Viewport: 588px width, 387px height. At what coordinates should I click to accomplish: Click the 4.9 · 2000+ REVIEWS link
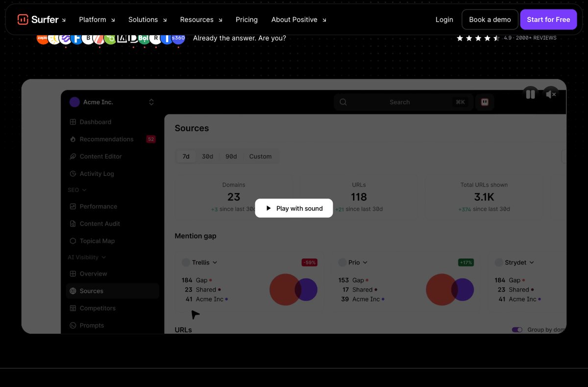tap(530, 38)
